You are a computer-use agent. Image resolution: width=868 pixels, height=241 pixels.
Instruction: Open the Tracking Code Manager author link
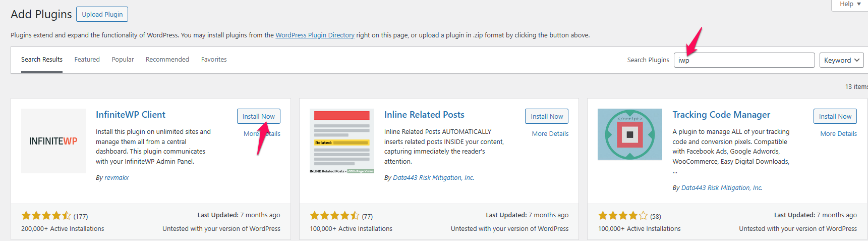coord(722,188)
